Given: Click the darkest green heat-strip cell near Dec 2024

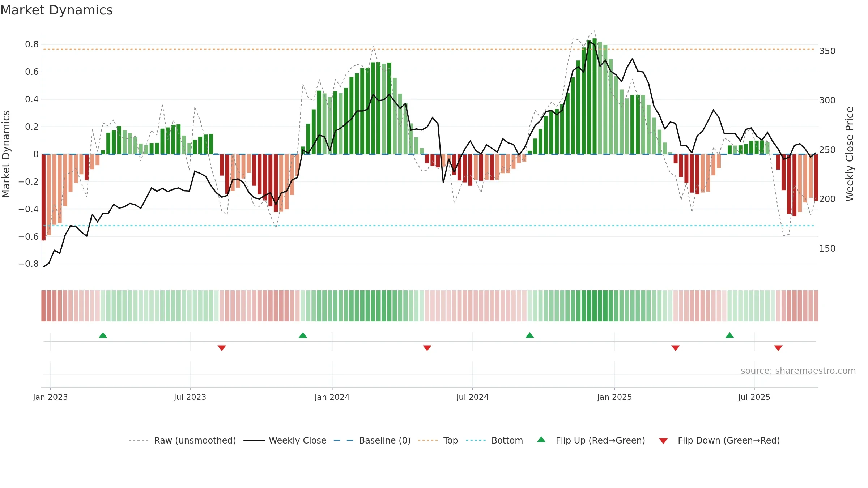Looking at the screenshot, I should (x=595, y=306).
